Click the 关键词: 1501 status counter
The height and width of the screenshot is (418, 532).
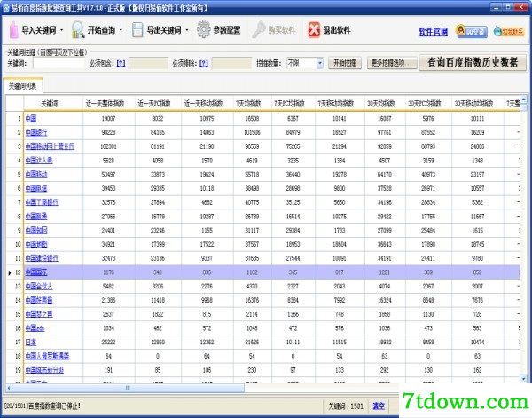point(346,406)
